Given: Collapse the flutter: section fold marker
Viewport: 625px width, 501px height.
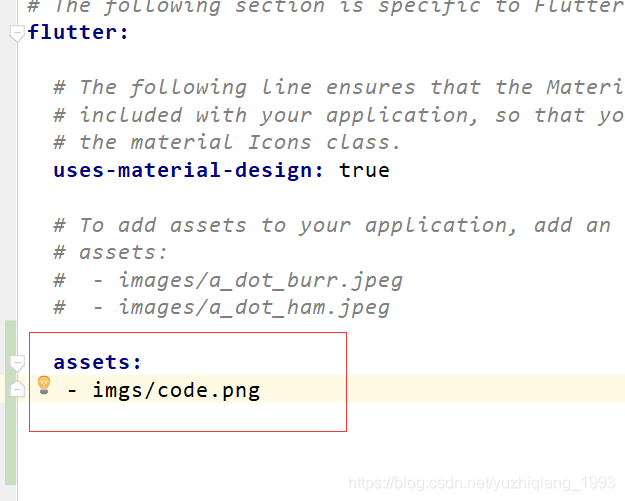Looking at the screenshot, I should click(17, 33).
